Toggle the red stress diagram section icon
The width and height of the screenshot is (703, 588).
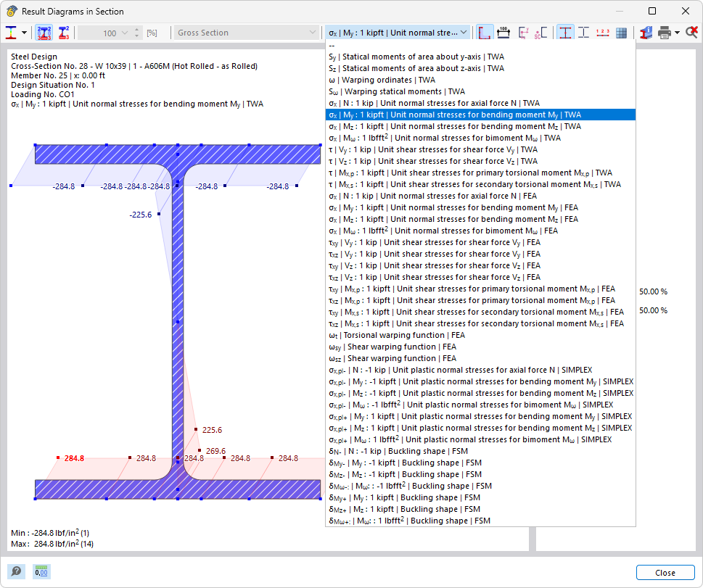point(64,33)
